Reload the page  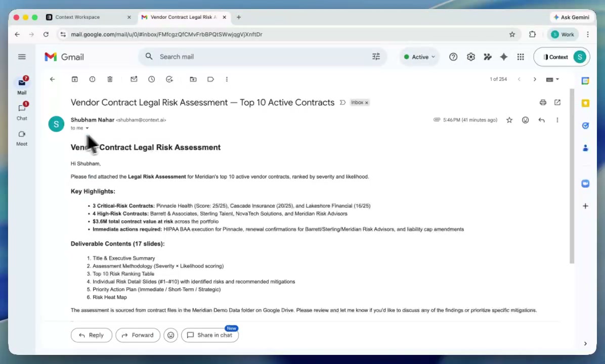click(46, 35)
